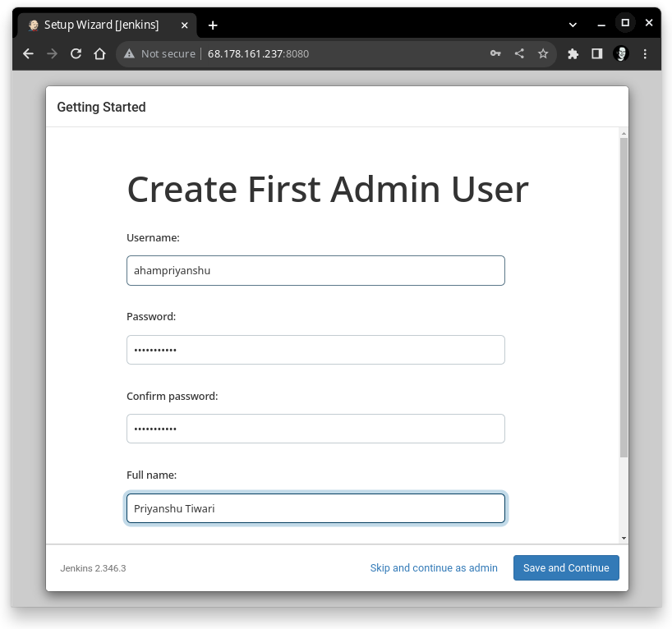Click the Create First Admin User title
Image resolution: width=672 pixels, height=629 pixels.
coord(328,190)
